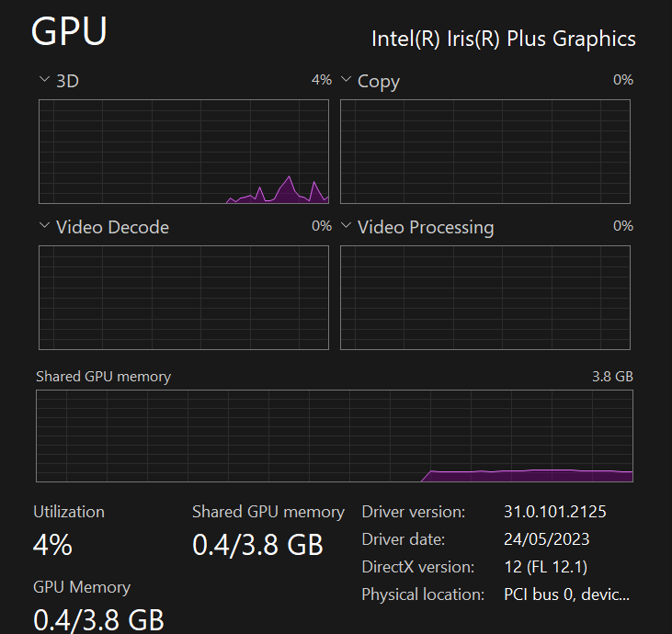Select the Video Decode engine label
The width and height of the screenshot is (672, 634).
coord(112,227)
